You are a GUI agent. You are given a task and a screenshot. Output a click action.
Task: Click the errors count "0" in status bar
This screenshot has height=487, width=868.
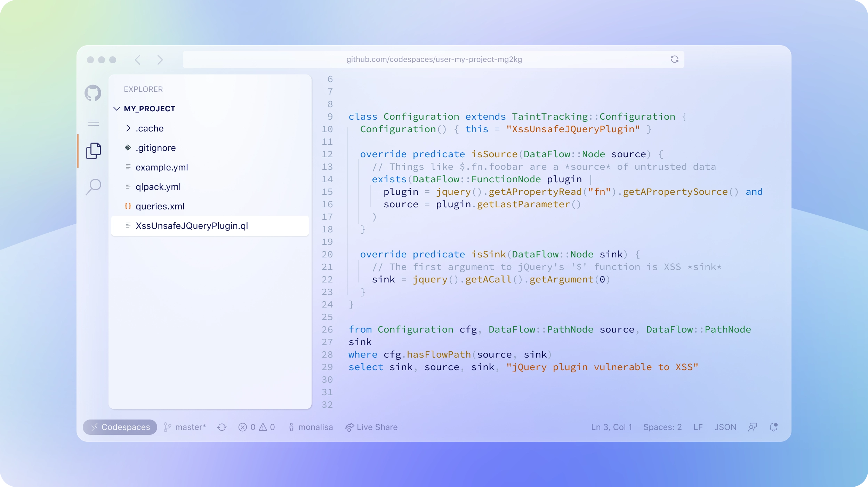click(x=253, y=427)
